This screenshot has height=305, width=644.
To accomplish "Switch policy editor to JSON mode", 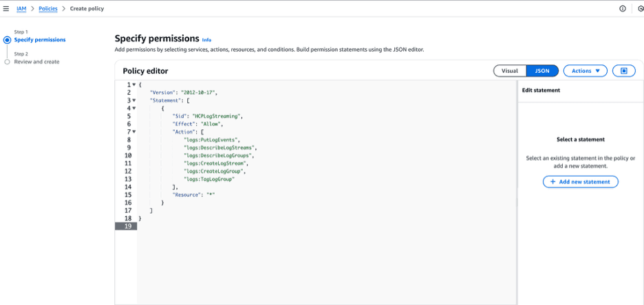I will coord(542,71).
